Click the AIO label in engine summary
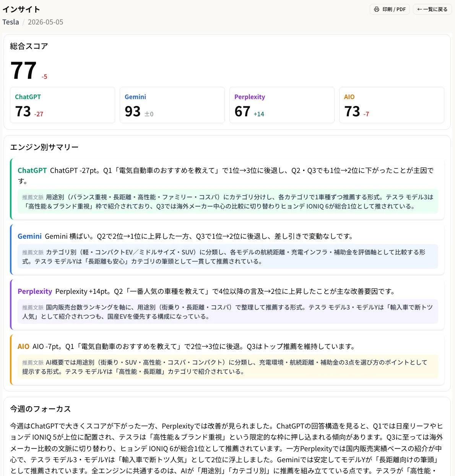Screen dimensions: 455x476 pos(23,346)
